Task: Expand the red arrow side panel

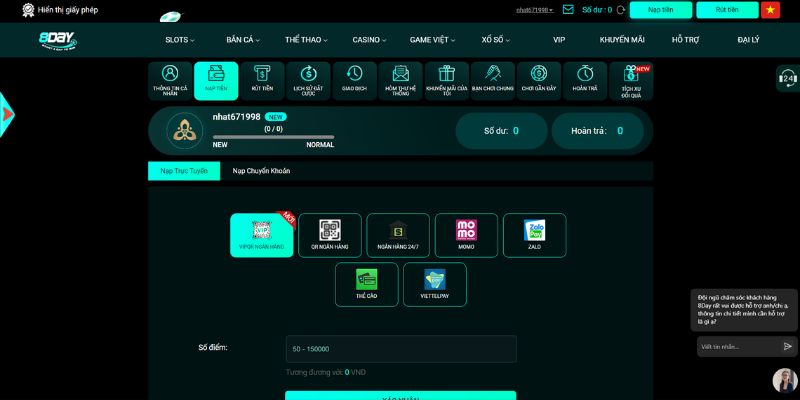Action: pos(7,115)
